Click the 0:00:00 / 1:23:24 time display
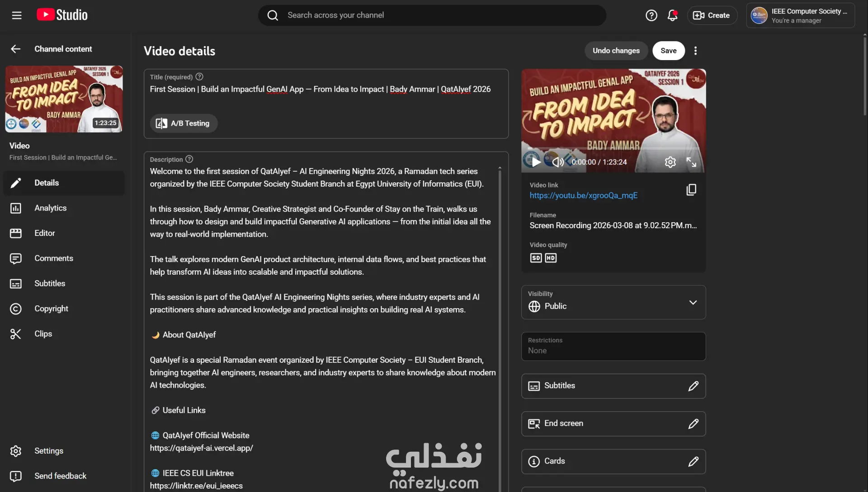 [x=599, y=162]
